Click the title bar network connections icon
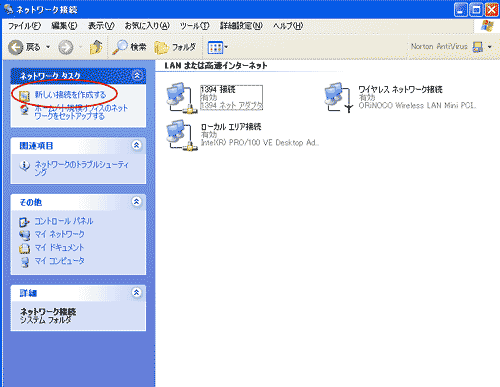Viewport: 500px width, 387px height. [x=9, y=9]
